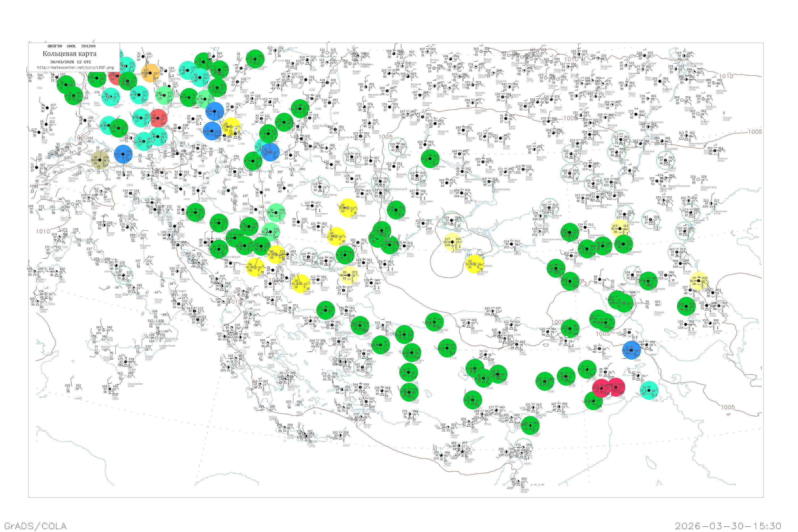The width and height of the screenshot is (798, 532).
Task: Select the salmon-red station circle beside Nuernberg
Action: (158, 118)
